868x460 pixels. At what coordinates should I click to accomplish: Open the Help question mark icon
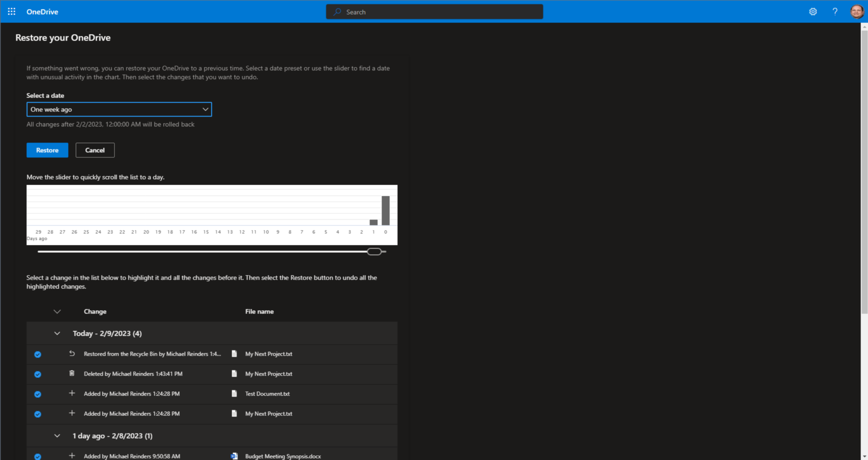pyautogui.click(x=835, y=11)
